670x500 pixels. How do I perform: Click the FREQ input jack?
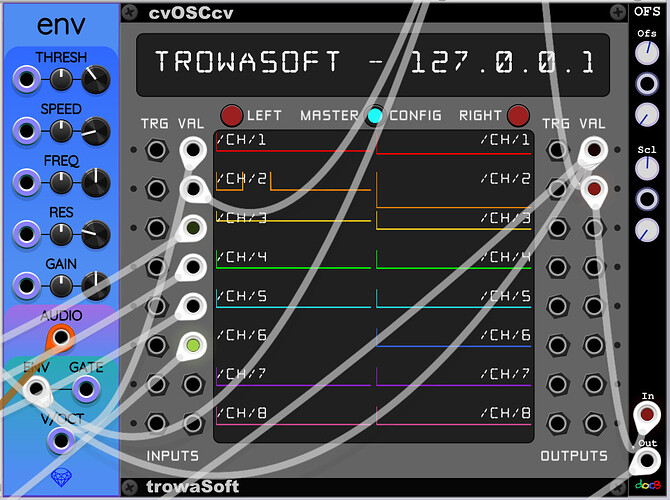point(26,183)
